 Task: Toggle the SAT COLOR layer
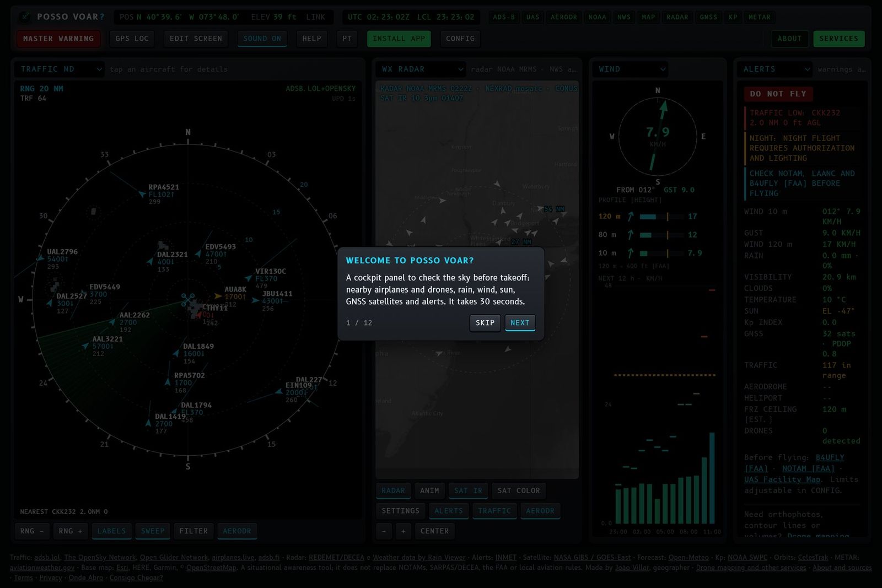pos(519,490)
